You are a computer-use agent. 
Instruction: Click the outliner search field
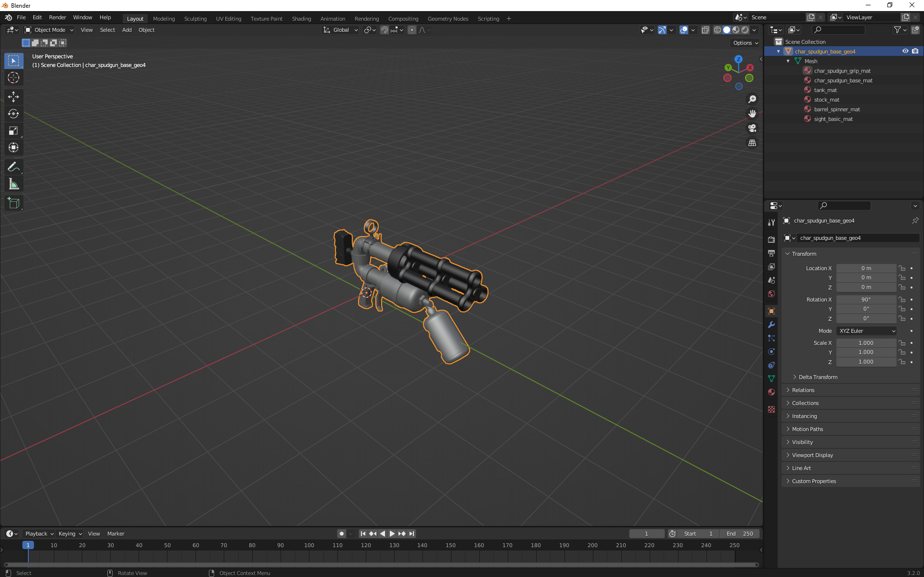click(838, 30)
